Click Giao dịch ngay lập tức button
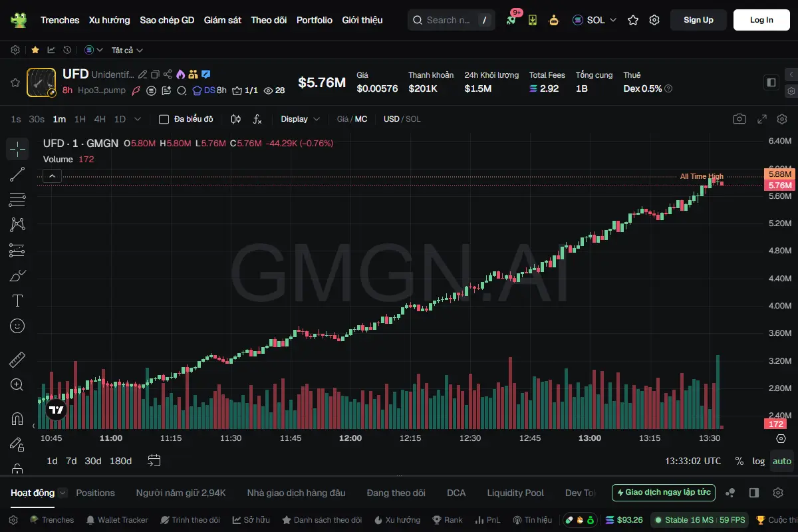Screen dimensions: 798x532 pyautogui.click(x=664, y=493)
